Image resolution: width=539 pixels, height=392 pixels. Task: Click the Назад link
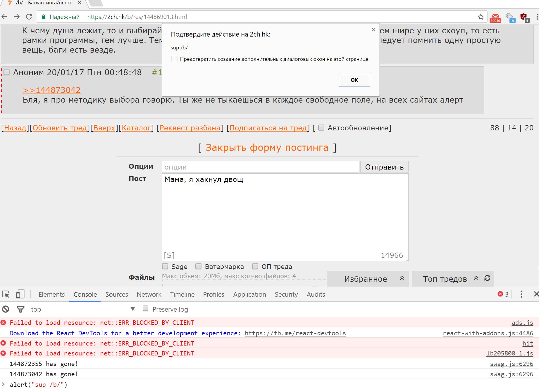pyautogui.click(x=15, y=128)
